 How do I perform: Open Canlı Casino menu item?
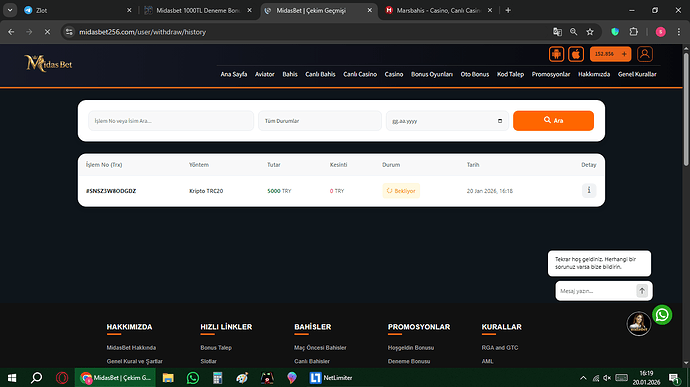(x=360, y=74)
